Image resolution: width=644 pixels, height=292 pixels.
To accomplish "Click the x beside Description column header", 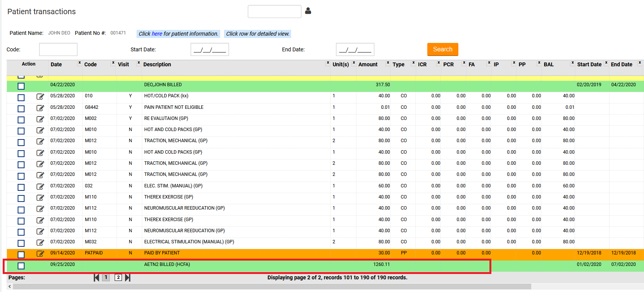I will pos(328,62).
